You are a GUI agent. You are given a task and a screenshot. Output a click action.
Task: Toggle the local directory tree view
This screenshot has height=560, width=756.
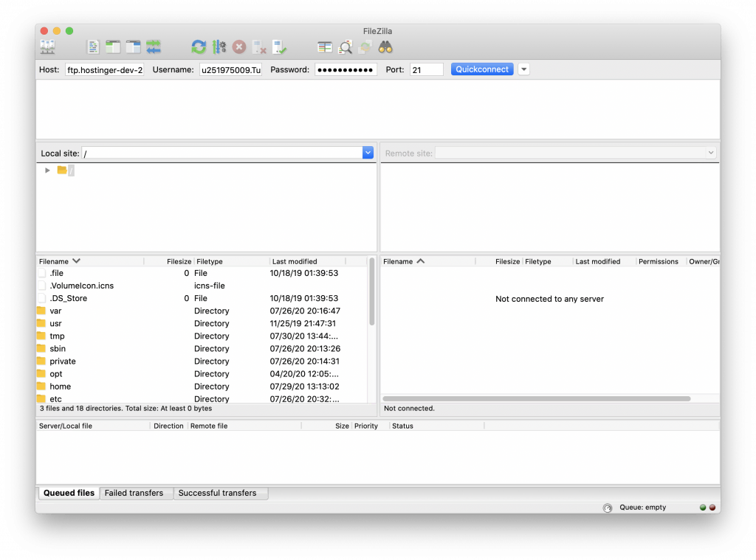pyautogui.click(x=112, y=46)
